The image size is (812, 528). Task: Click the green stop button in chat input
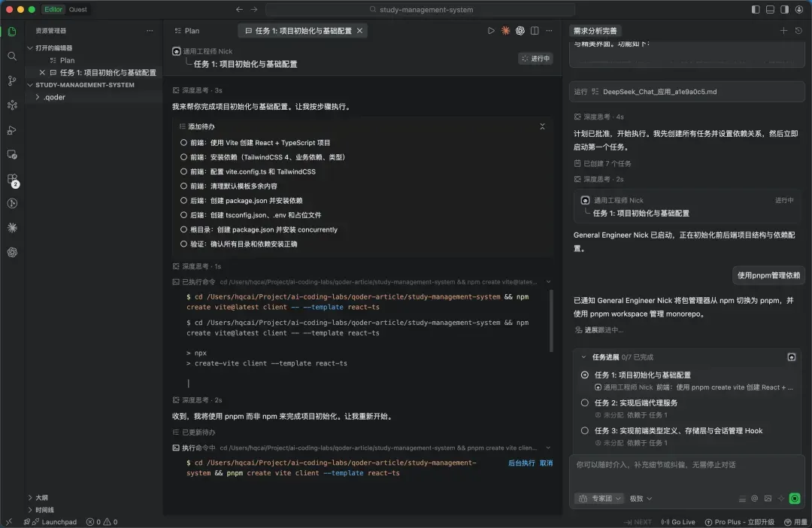(x=795, y=498)
